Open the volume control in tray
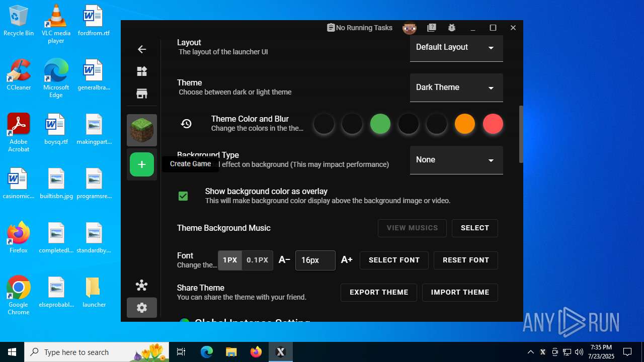 click(x=579, y=352)
